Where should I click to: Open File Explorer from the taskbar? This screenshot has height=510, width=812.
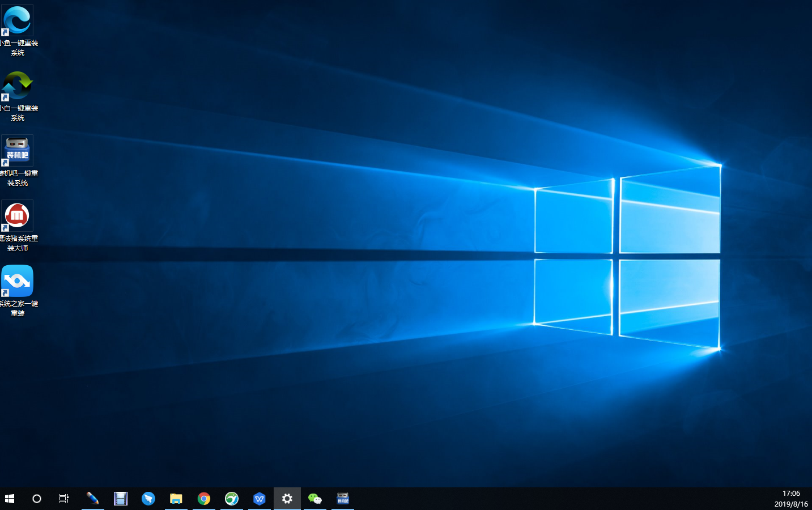click(x=176, y=499)
